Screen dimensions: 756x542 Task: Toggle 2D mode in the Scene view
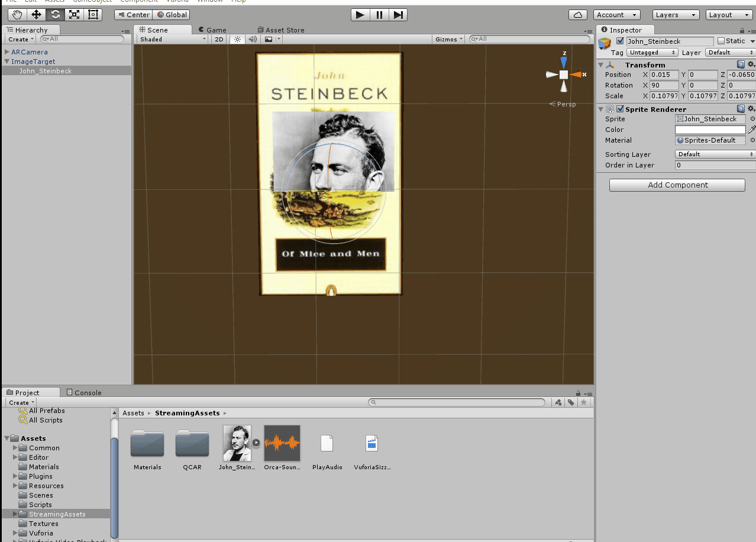218,39
